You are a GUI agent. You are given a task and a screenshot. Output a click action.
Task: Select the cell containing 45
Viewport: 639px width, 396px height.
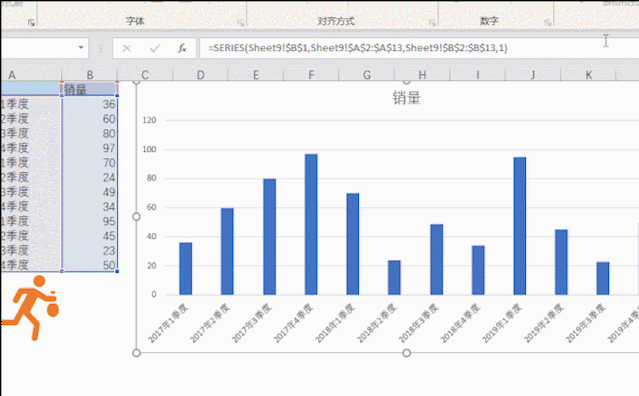click(x=90, y=236)
